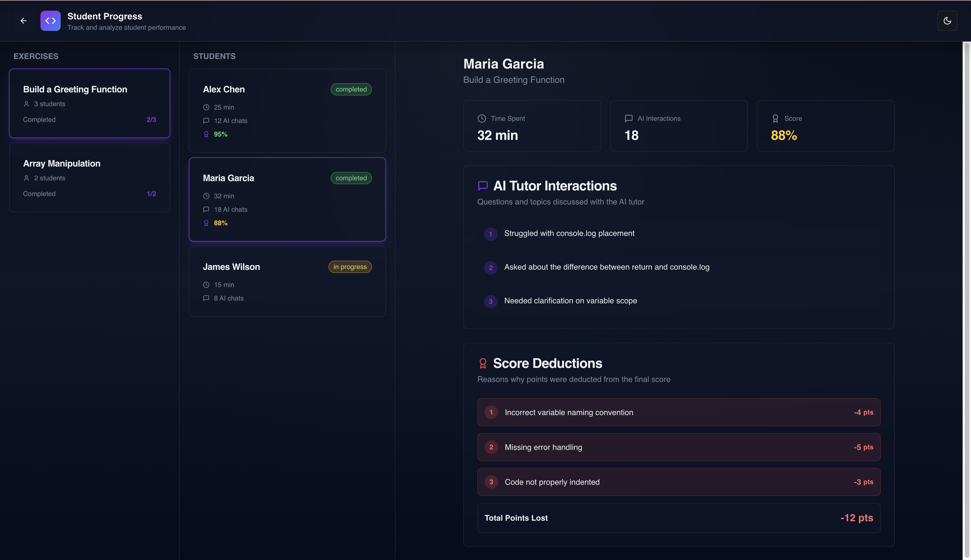The image size is (971, 560).
Task: Toggle dark mode moon icon
Action: (x=947, y=21)
